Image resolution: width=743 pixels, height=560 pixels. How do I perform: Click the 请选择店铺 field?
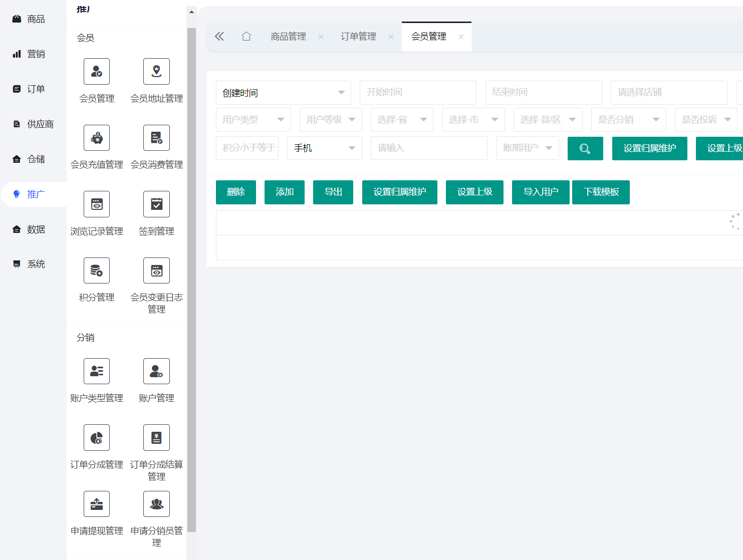669,93
